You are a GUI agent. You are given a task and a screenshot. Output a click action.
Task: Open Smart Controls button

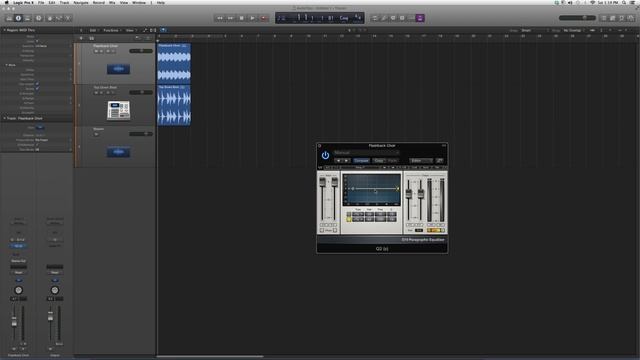50,18
